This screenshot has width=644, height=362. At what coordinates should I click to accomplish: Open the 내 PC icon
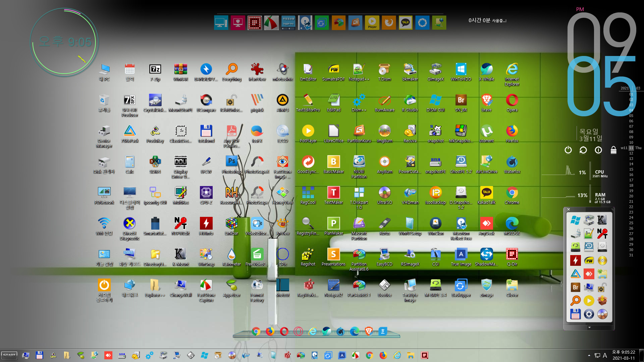104,72
